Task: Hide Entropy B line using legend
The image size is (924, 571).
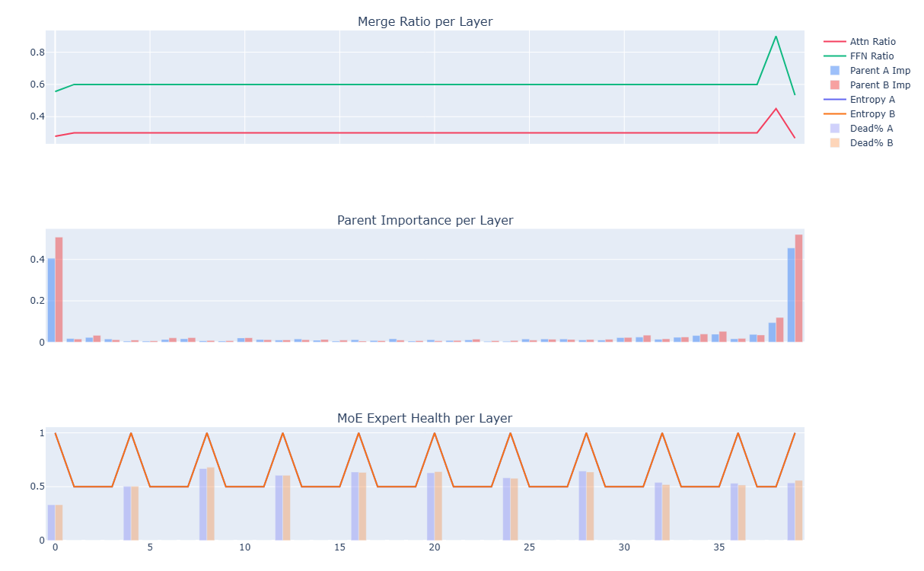Action: pyautogui.click(x=872, y=114)
